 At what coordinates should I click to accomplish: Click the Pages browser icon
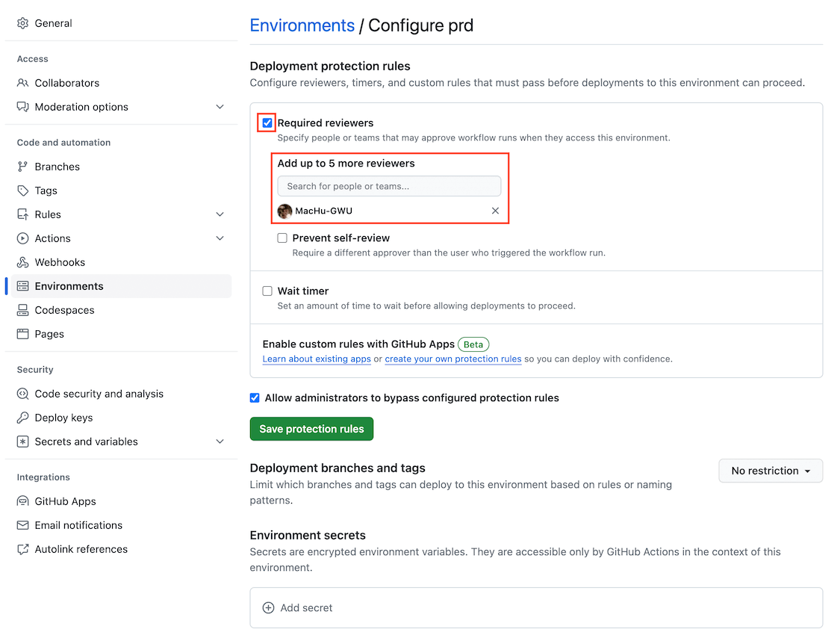pyautogui.click(x=22, y=334)
